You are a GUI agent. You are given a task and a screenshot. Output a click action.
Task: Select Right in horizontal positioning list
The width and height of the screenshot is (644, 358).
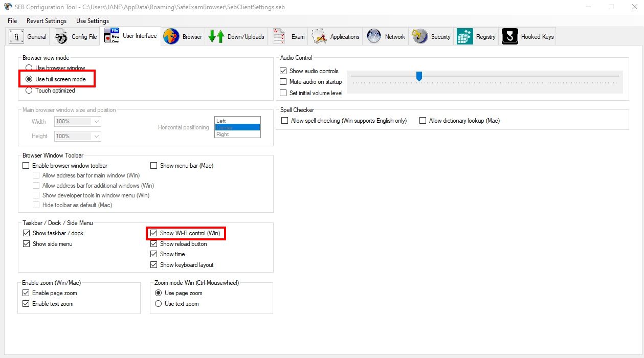coord(237,134)
